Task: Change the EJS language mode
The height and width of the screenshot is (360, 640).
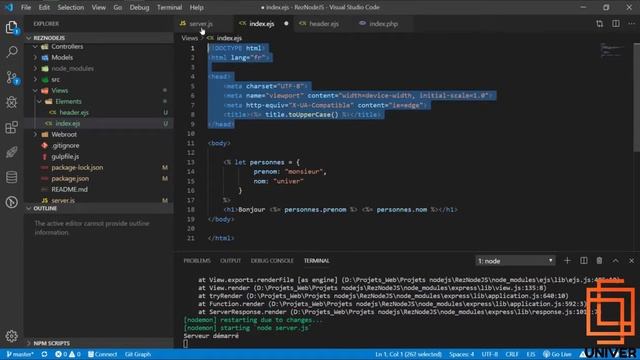Action: (x=531, y=354)
